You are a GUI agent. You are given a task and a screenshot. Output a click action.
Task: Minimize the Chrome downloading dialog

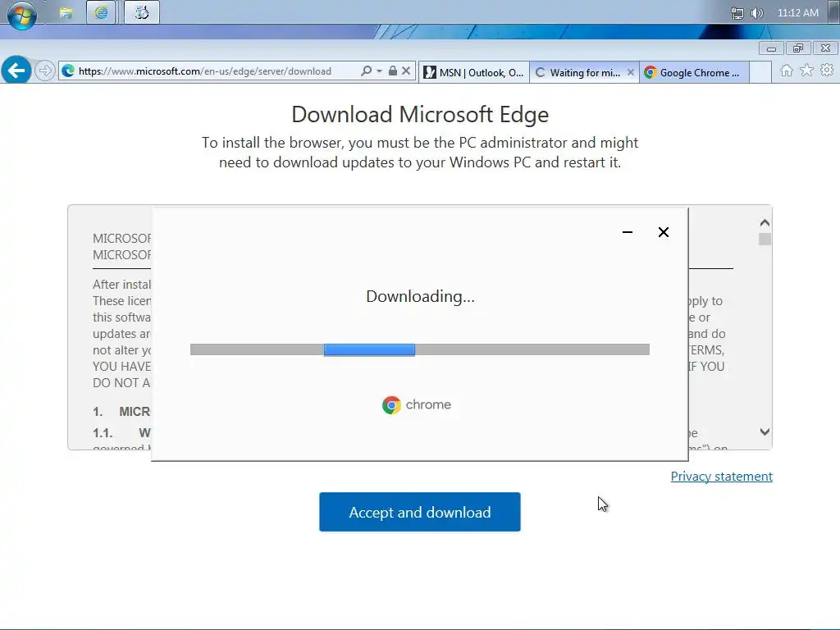[628, 232]
